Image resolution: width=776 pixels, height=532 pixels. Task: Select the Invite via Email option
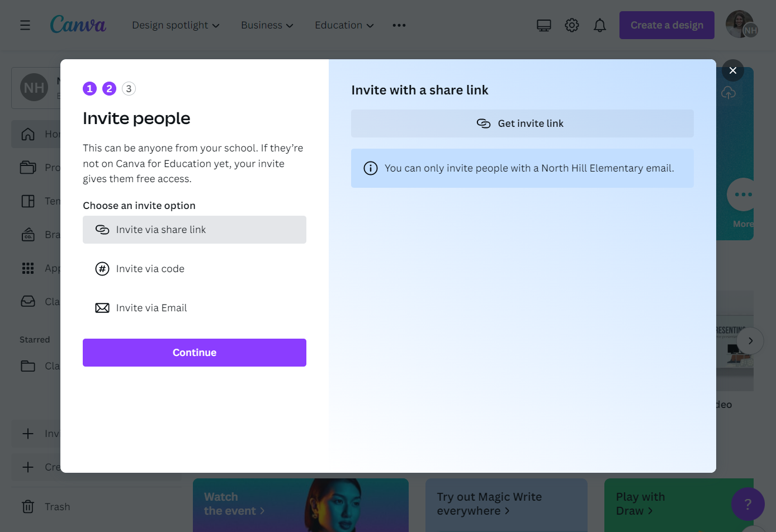[195, 308]
